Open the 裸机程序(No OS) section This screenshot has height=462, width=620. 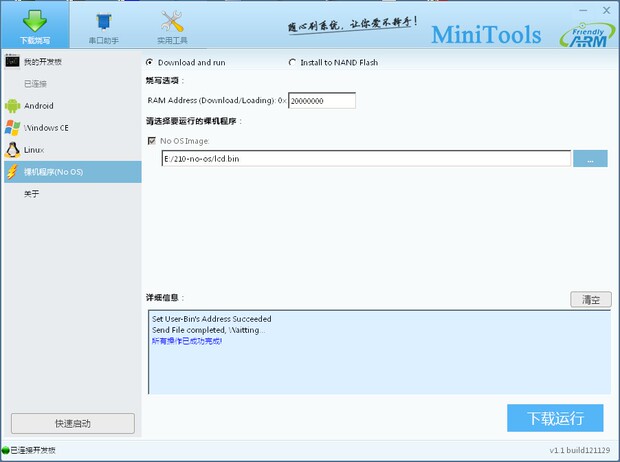coord(73,172)
